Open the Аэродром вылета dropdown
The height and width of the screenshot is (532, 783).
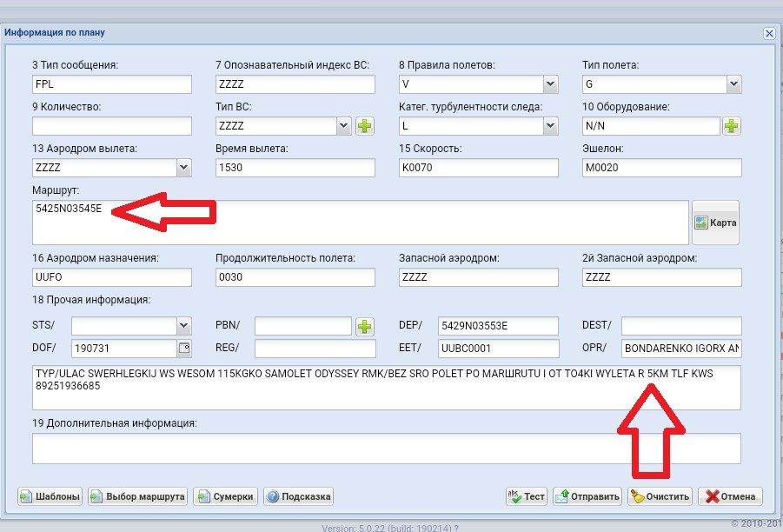point(183,167)
